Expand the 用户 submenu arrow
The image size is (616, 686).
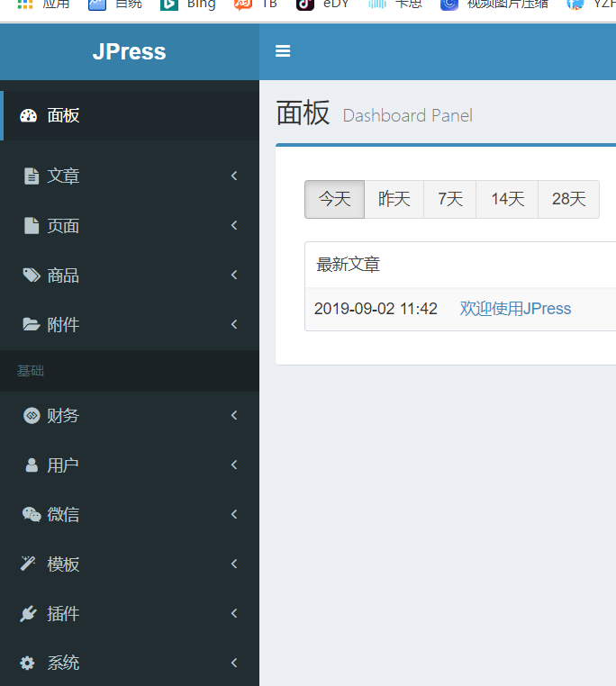[x=234, y=465]
